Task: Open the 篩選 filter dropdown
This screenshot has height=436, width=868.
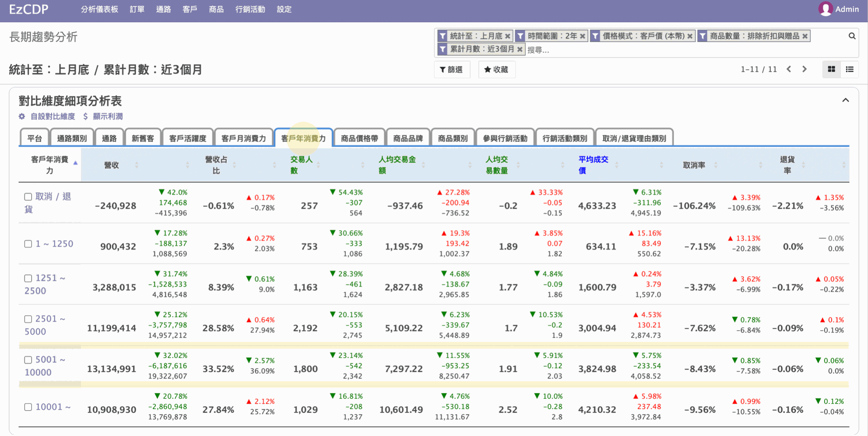Action: (x=452, y=70)
